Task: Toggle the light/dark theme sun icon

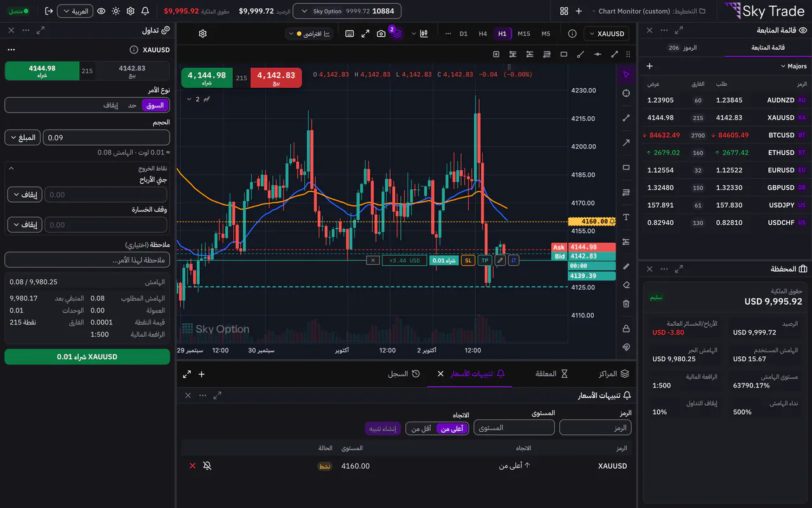Action: click(x=115, y=11)
